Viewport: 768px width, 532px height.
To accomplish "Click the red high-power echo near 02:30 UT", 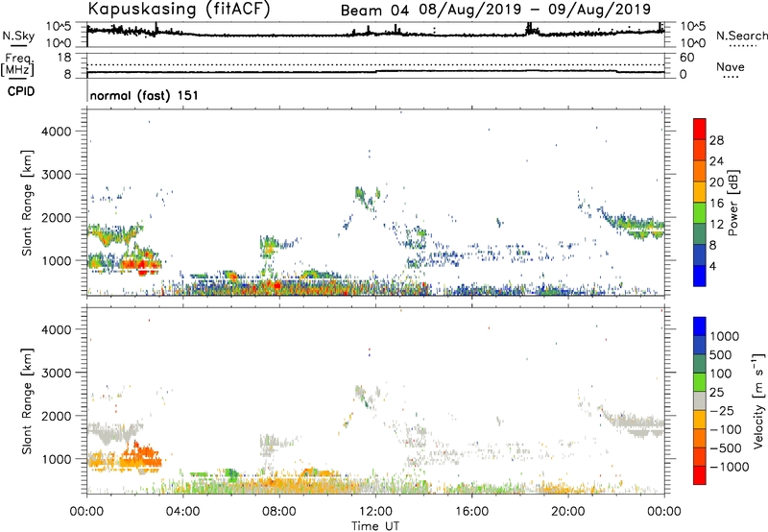I will [x=139, y=267].
